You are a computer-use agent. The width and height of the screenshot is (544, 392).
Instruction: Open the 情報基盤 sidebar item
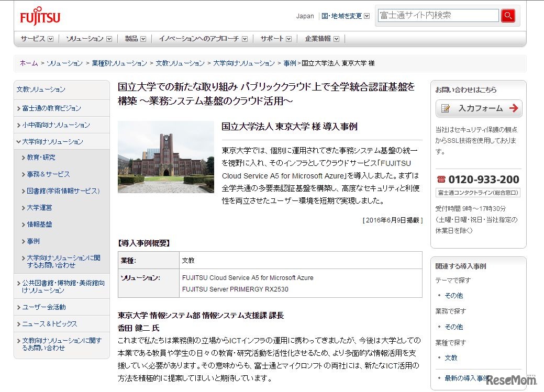coord(40,225)
